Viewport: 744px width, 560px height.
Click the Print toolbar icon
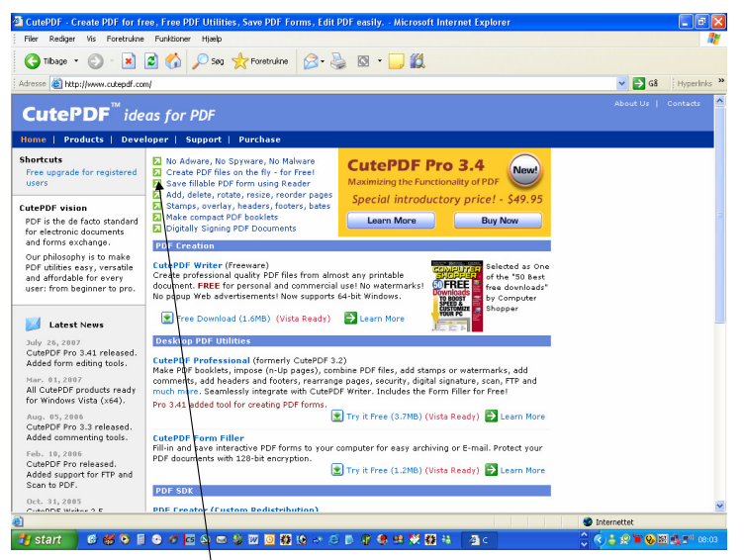point(338,61)
